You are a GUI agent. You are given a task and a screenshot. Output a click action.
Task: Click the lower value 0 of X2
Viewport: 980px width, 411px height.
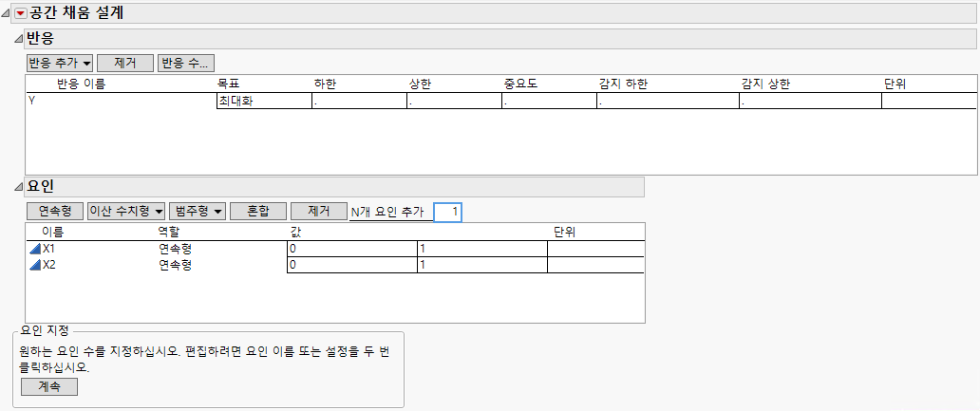(352, 265)
